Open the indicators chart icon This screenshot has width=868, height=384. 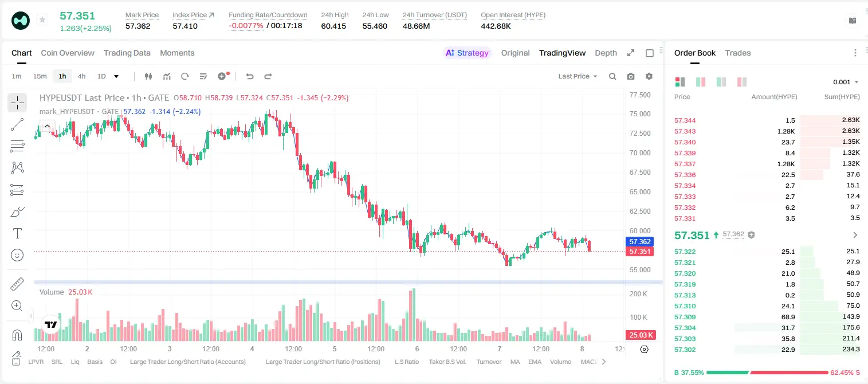[167, 76]
